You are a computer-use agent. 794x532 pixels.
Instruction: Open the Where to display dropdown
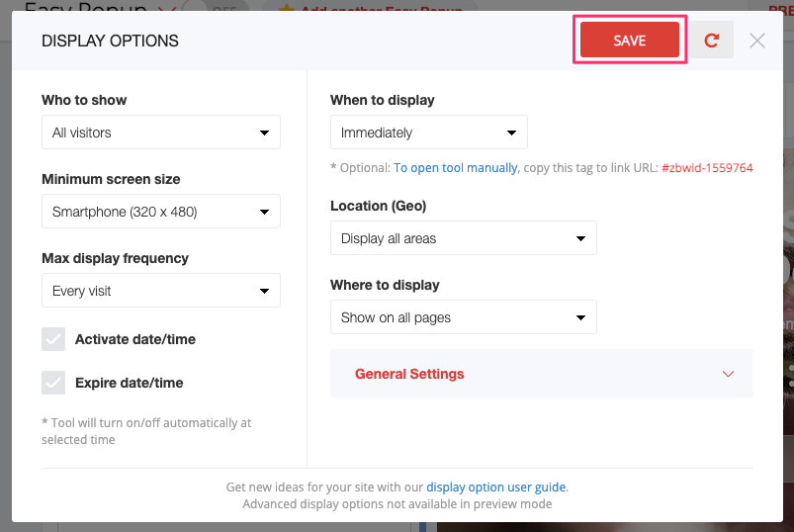pyautogui.click(x=464, y=317)
